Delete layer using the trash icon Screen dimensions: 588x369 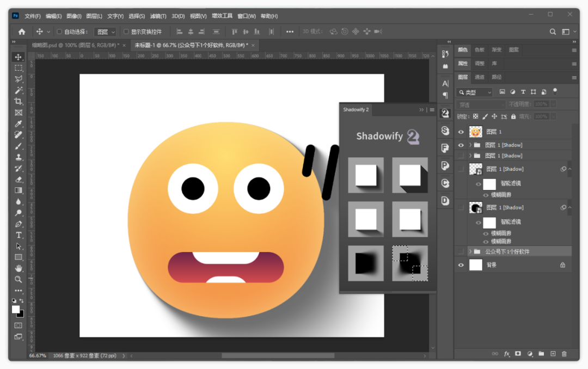click(x=564, y=354)
